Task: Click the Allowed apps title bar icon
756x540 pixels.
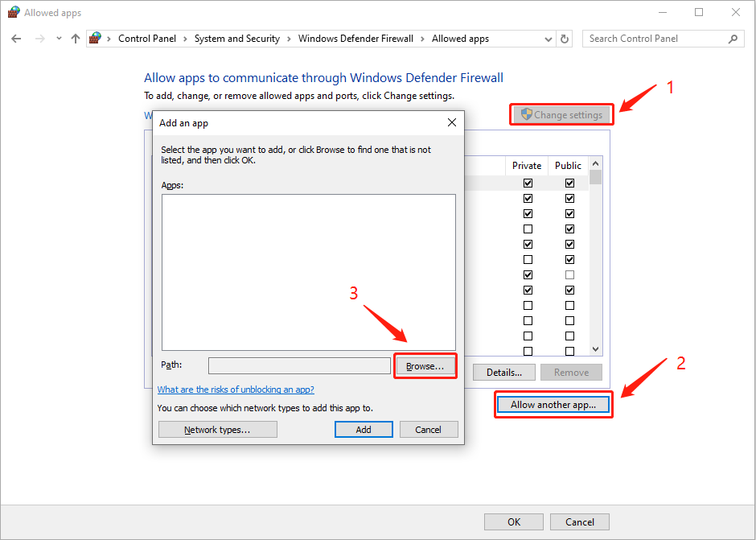Action: coord(14,12)
